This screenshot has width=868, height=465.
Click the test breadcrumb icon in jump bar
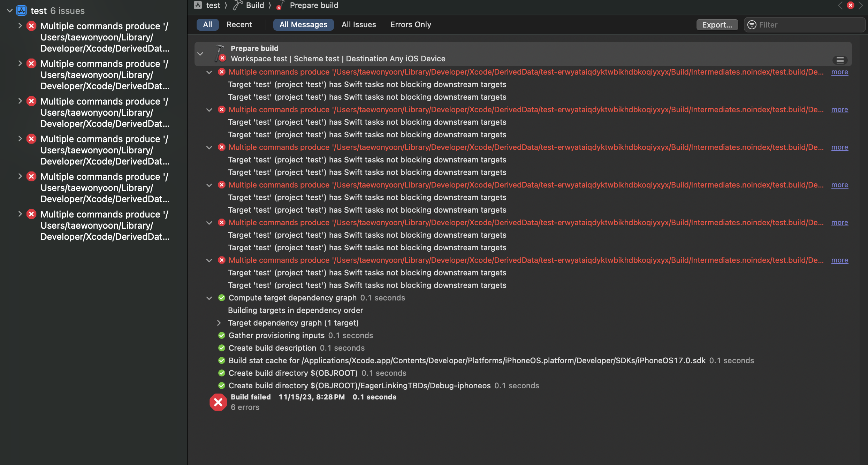point(198,5)
